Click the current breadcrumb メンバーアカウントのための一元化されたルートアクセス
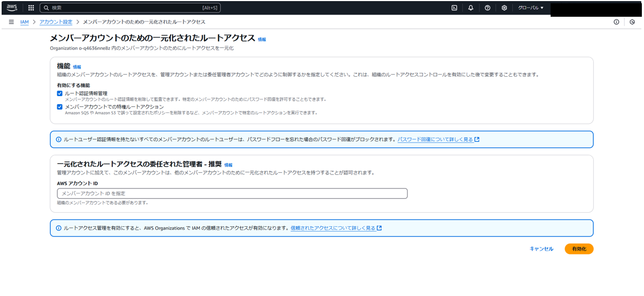The height and width of the screenshot is (296, 644). (x=144, y=22)
